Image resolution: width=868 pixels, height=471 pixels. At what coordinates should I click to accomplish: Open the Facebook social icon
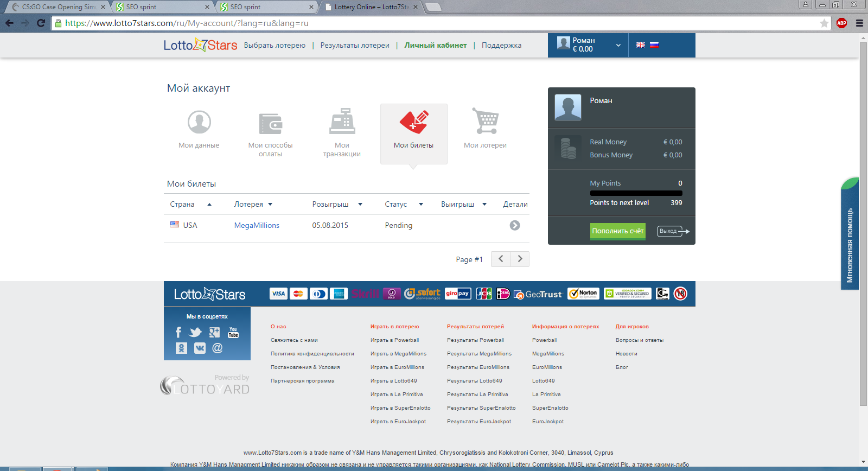tap(178, 332)
